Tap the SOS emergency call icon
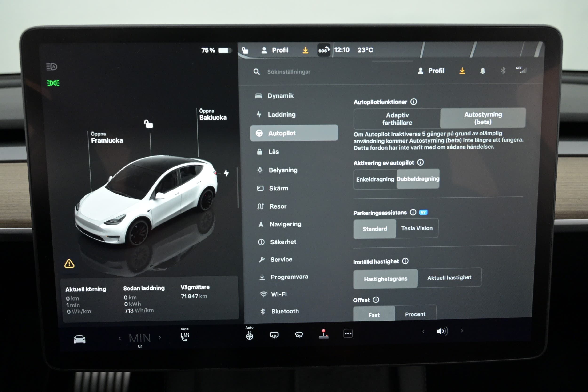 [323, 50]
